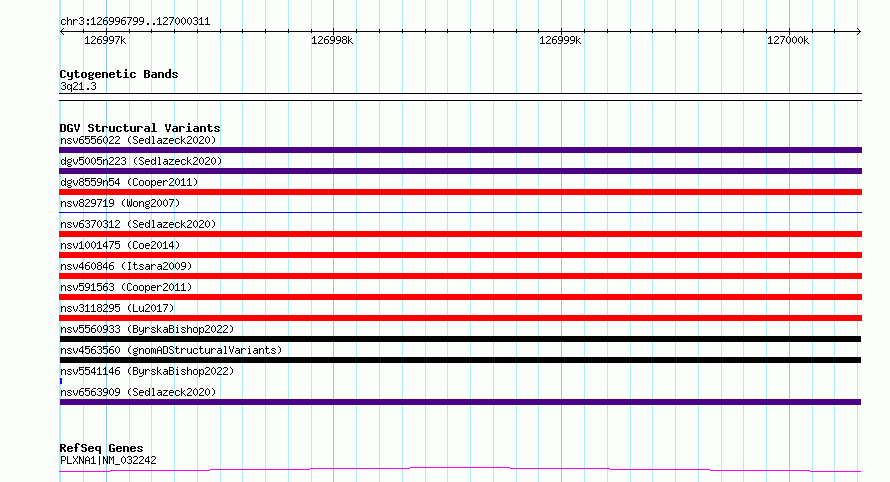Open the PLXNA1|NM_032242 gene label

click(x=108, y=460)
